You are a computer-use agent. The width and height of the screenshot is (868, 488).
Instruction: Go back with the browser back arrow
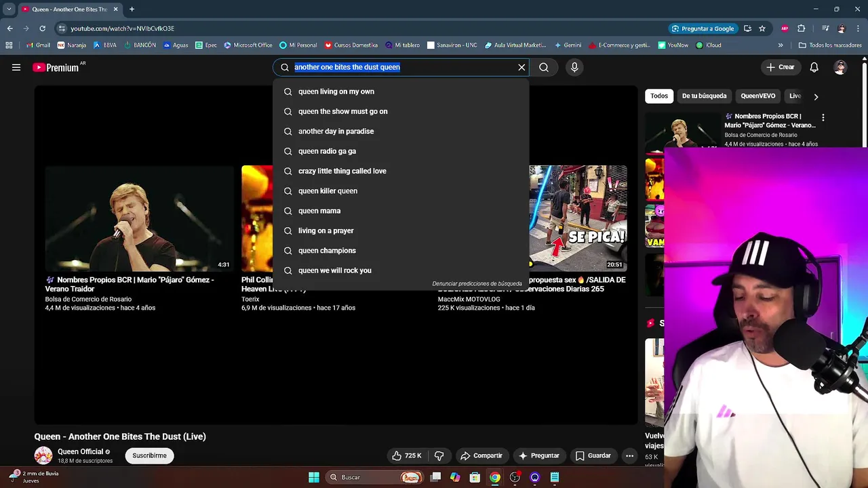[x=9, y=28]
